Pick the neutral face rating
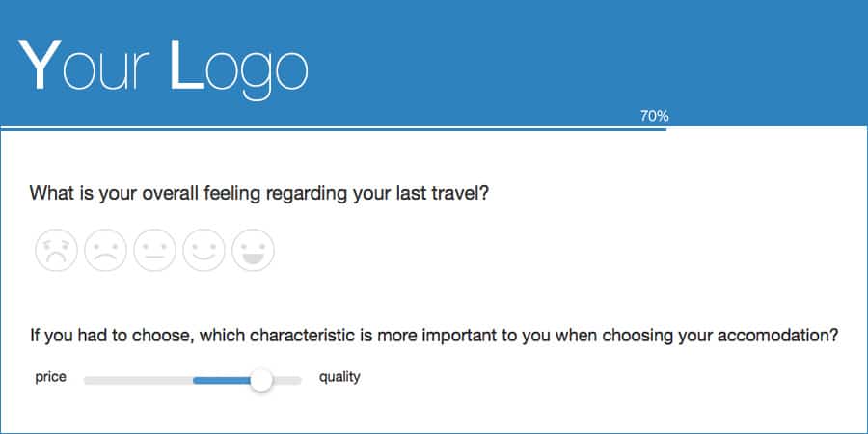The image size is (868, 434). point(154,250)
